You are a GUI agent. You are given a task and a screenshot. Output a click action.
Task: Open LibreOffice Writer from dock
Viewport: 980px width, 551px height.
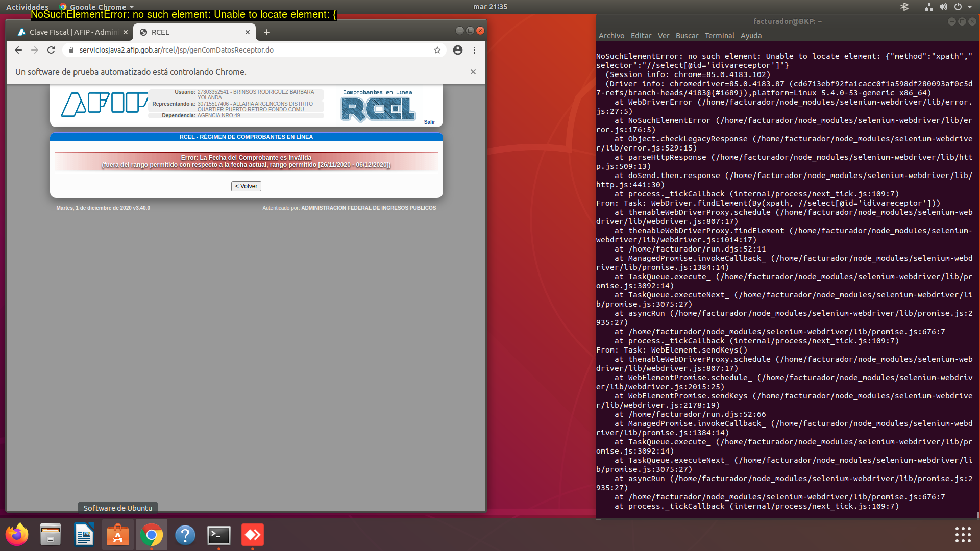[x=84, y=535]
